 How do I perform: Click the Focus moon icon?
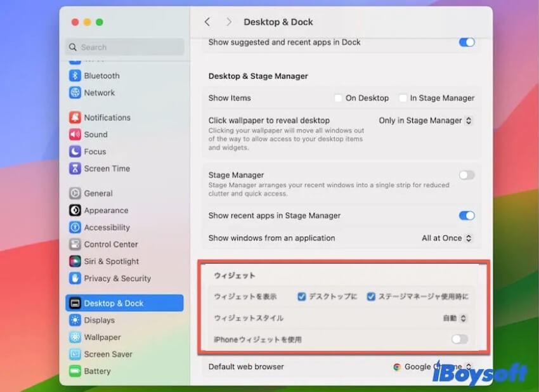(75, 152)
